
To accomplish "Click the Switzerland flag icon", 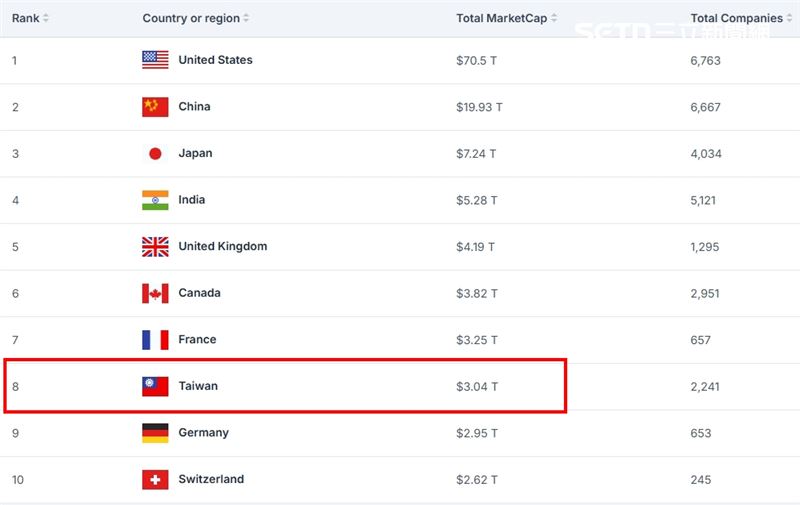I will [x=155, y=479].
